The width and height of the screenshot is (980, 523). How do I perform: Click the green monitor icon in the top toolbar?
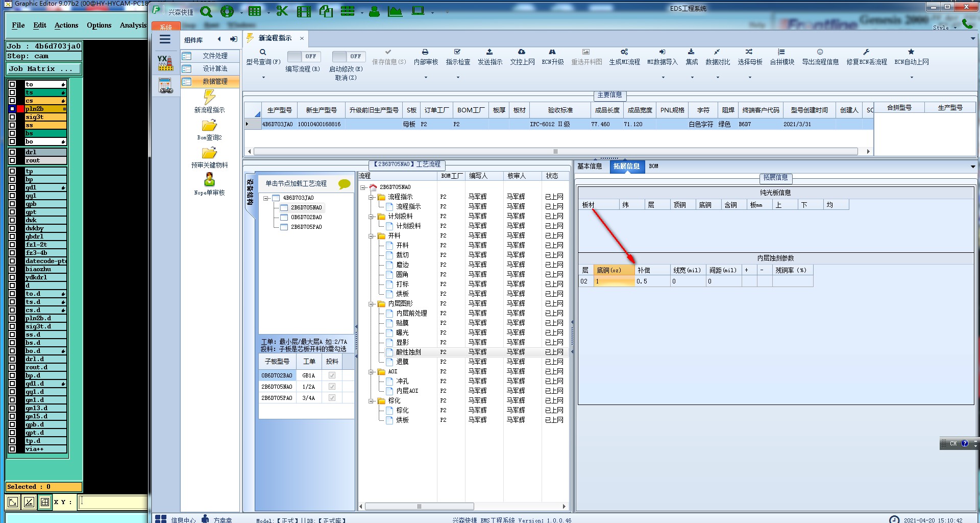tap(418, 11)
